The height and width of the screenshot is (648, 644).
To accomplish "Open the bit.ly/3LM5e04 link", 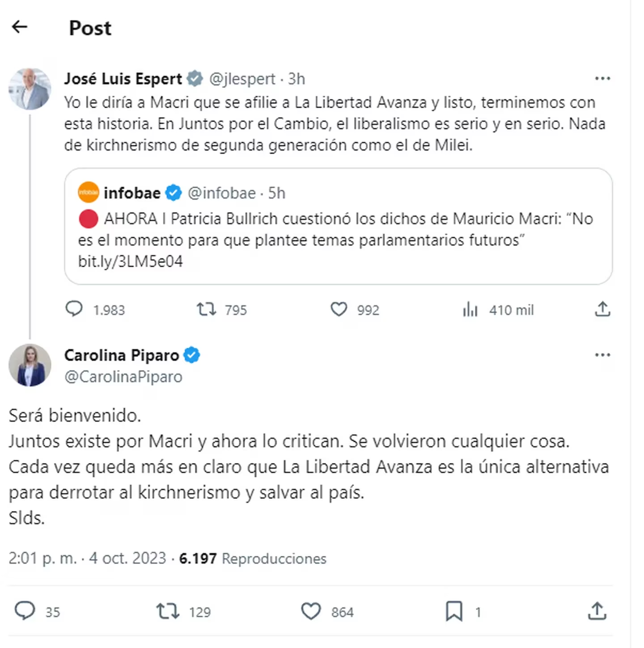I will [x=131, y=261].
